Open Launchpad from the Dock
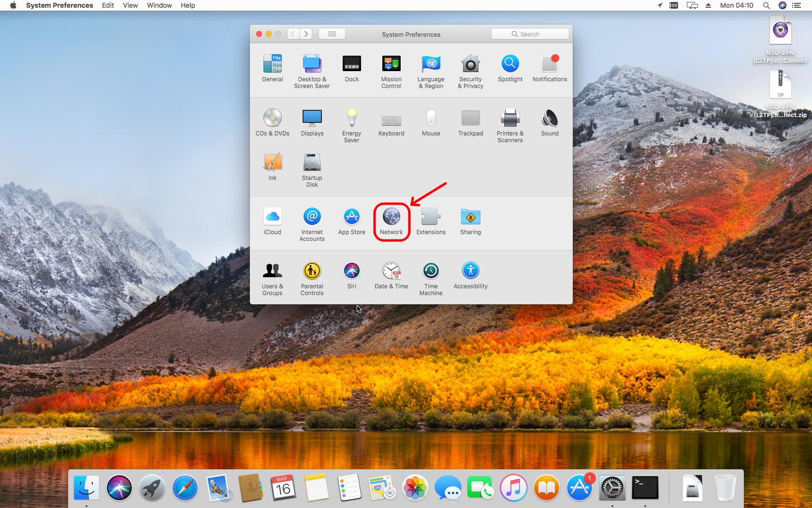Viewport: 812px width, 508px height. [x=152, y=488]
